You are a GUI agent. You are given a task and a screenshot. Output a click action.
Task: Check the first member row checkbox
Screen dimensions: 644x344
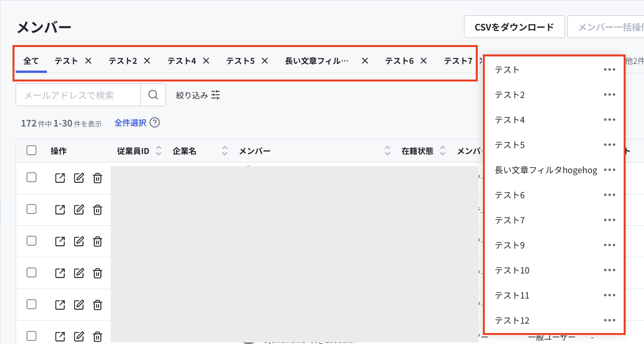31,177
